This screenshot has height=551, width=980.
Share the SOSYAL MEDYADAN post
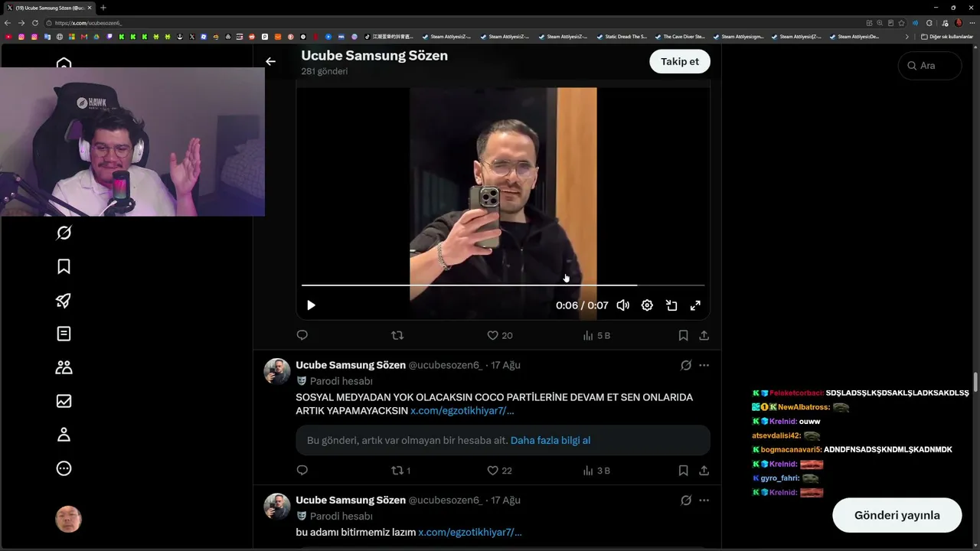704,471
